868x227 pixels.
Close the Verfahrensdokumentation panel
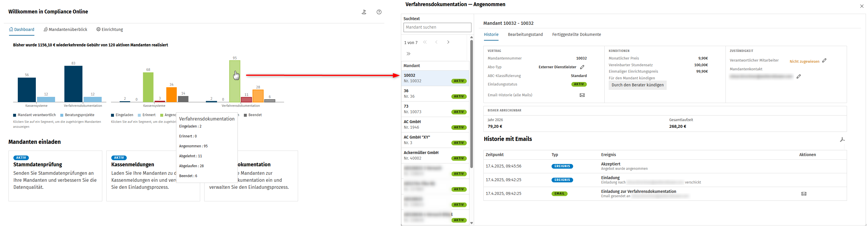tap(862, 6)
